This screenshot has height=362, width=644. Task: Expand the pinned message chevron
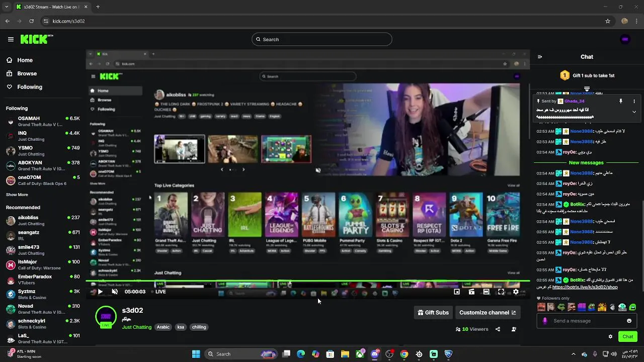coord(634,112)
